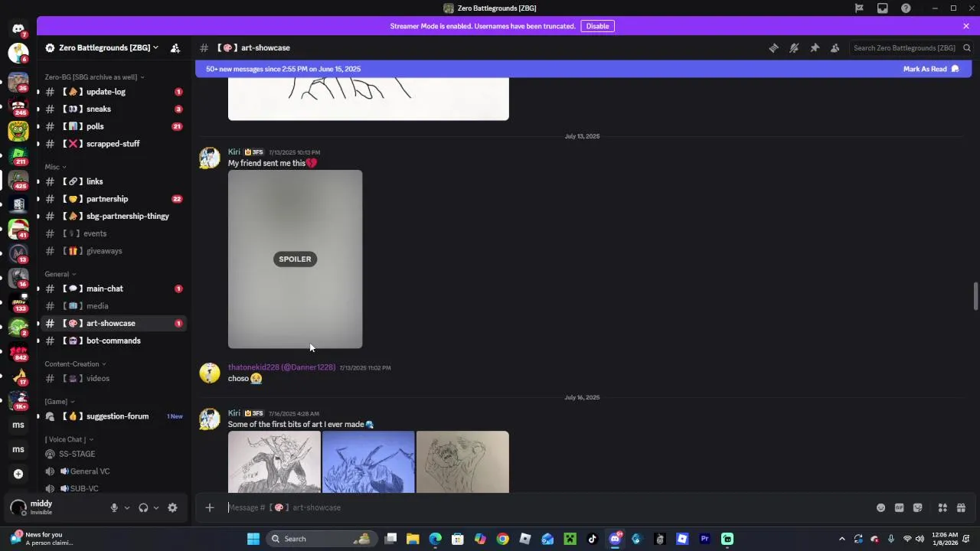Open the gift Nitro icon in message bar

tap(961, 507)
